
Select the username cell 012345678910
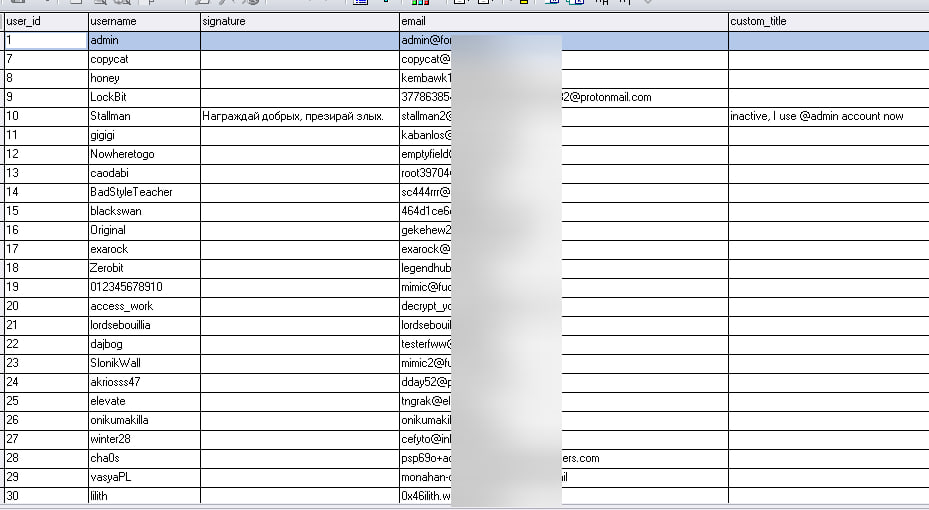[145, 287]
